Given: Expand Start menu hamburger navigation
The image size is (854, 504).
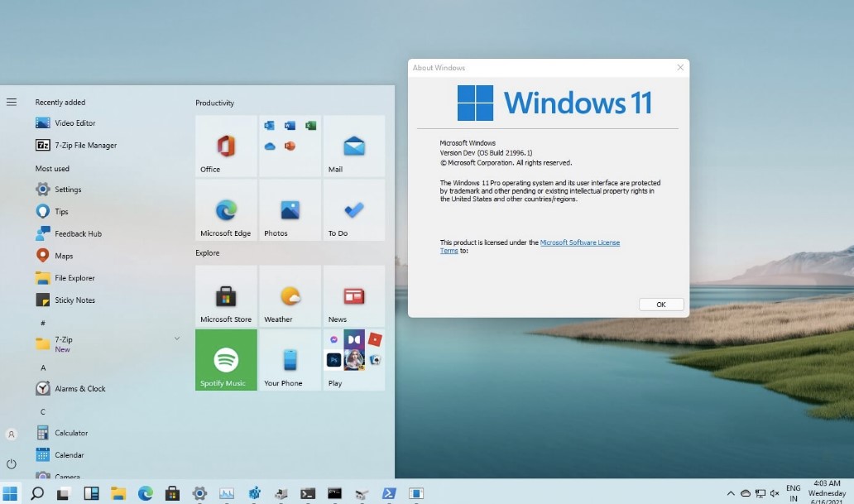Looking at the screenshot, I should (x=12, y=102).
